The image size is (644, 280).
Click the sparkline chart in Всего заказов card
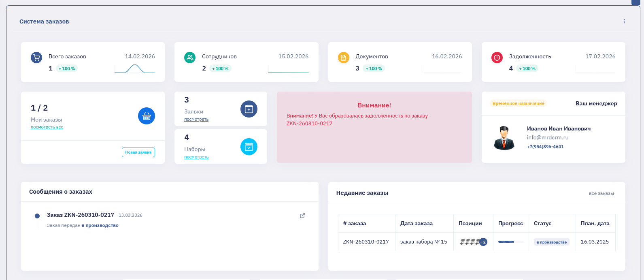[135, 68]
